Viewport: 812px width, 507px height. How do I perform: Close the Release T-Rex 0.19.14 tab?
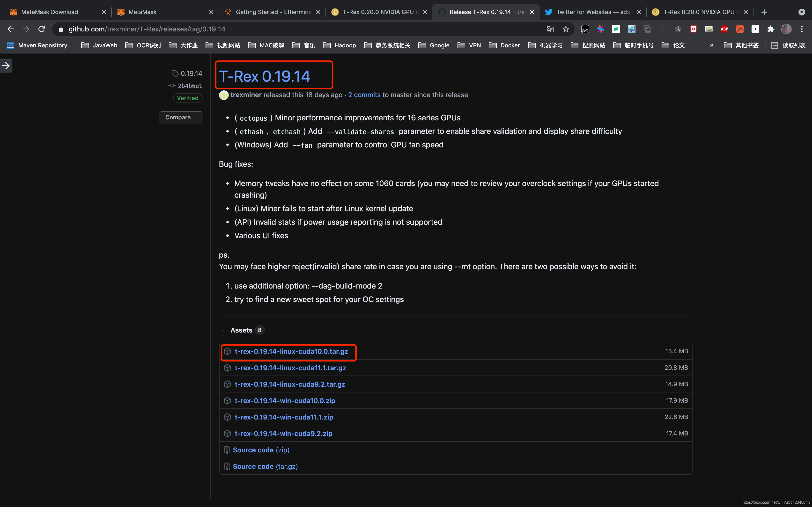coord(532,12)
